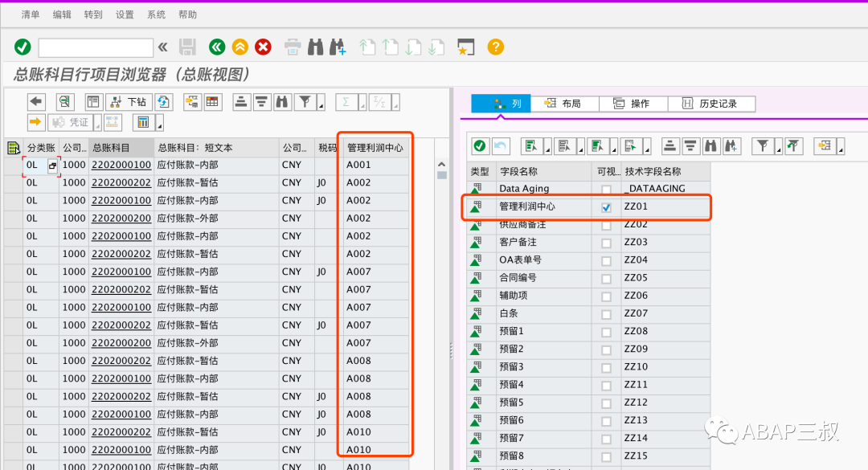
Task: Click the remove filter funnel icon in column panel
Action: coord(794,146)
